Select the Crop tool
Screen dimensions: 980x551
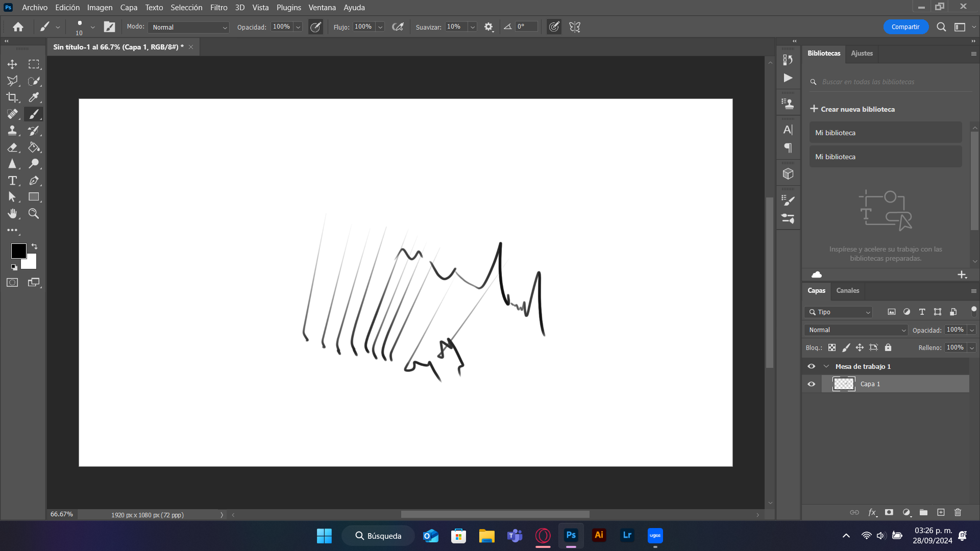click(x=12, y=97)
